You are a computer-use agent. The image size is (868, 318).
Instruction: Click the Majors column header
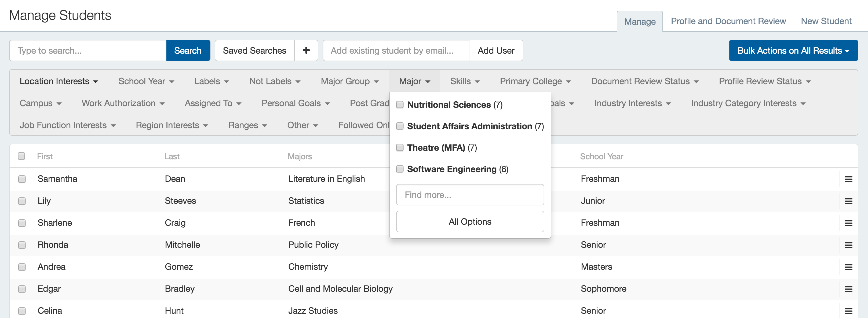point(300,157)
